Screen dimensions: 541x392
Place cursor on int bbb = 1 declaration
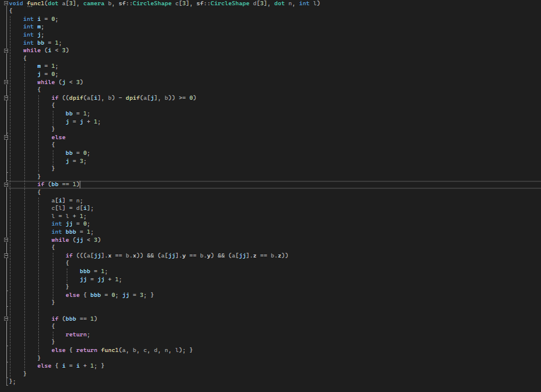click(x=73, y=232)
